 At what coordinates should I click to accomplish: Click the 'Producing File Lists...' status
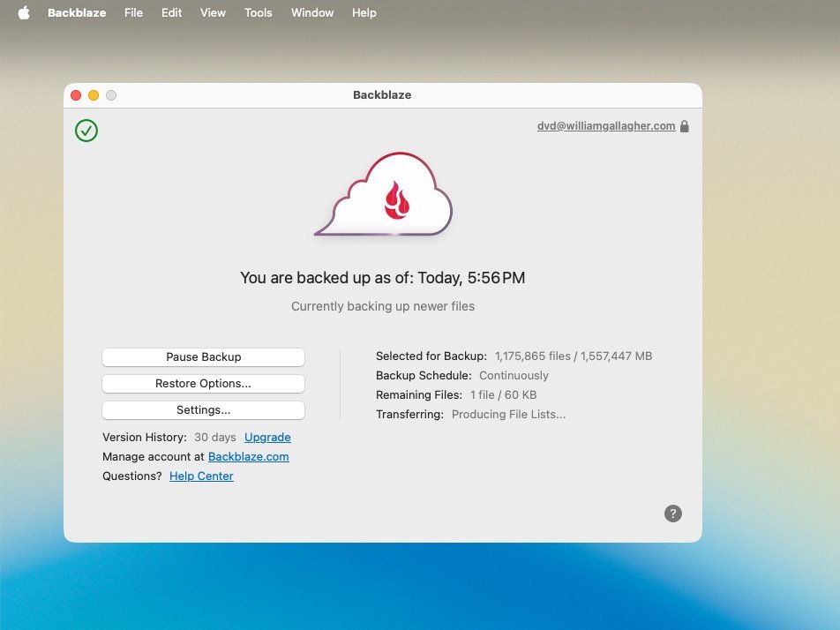click(x=508, y=414)
